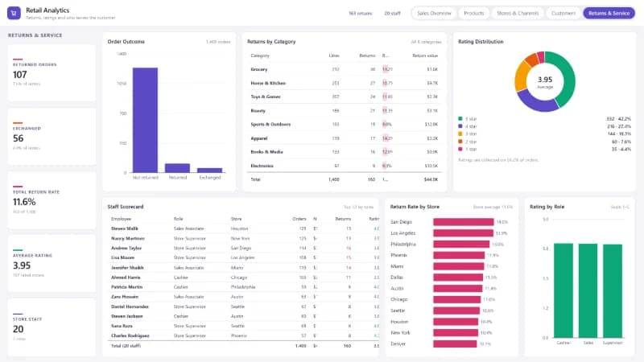Select the Electronics category row
The width and height of the screenshot is (644, 362).
[x=345, y=166]
